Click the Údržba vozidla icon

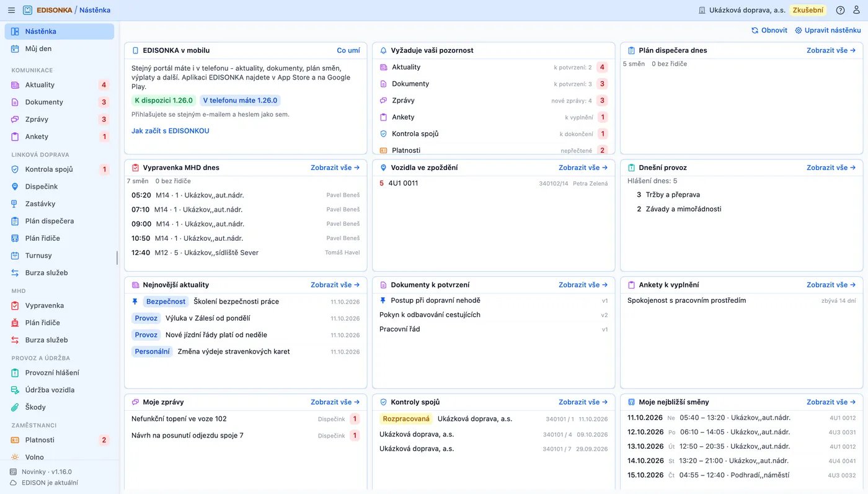[x=15, y=390]
